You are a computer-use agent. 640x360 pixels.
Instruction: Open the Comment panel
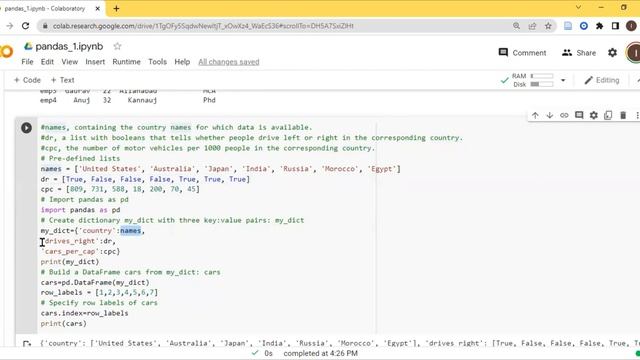[522, 53]
